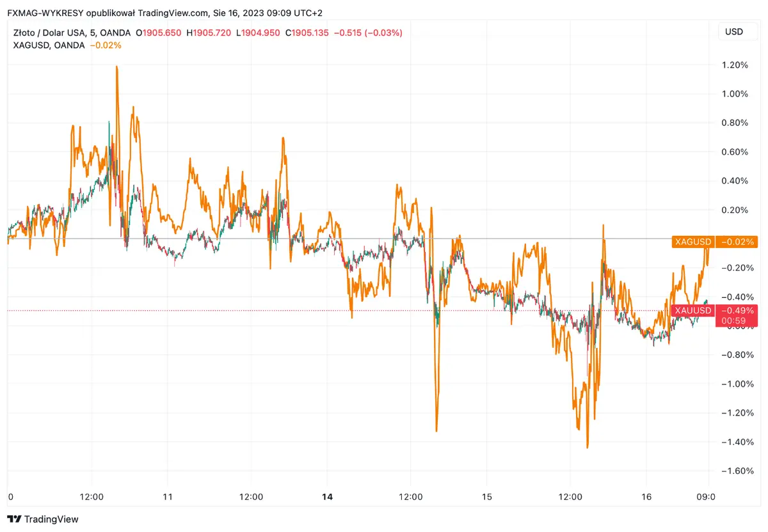Toggle visibility of the XAGUSD overlay series

(49, 45)
